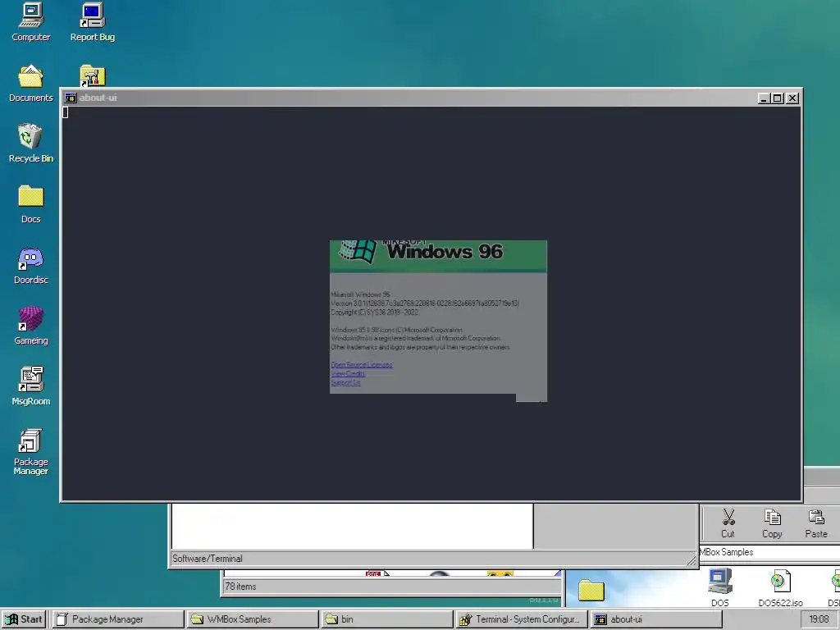The width and height of the screenshot is (840, 630).
Task: Launch the Doordisc shortcut
Action: [31, 265]
